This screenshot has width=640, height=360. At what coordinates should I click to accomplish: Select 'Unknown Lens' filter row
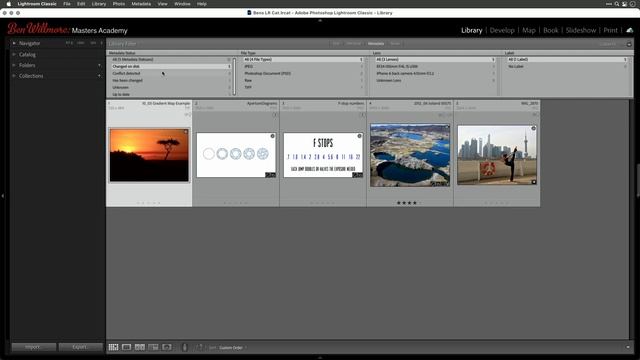(x=435, y=80)
